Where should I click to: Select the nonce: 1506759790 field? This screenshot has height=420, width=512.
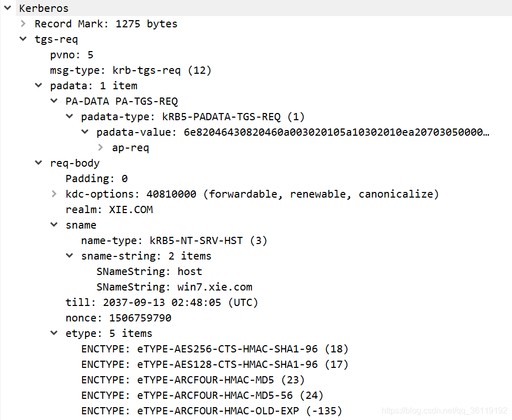click(118, 318)
